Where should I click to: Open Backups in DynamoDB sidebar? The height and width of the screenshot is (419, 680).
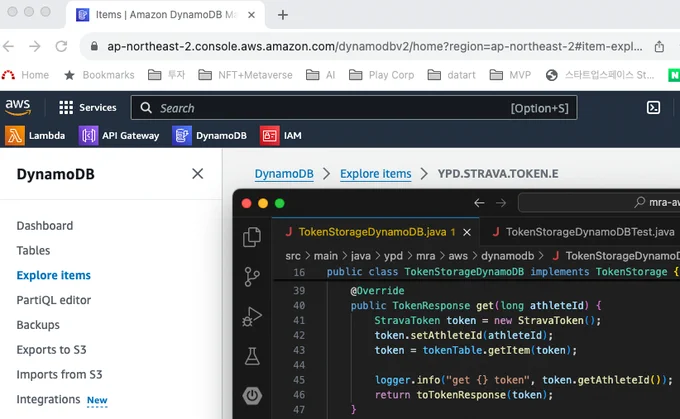click(38, 325)
